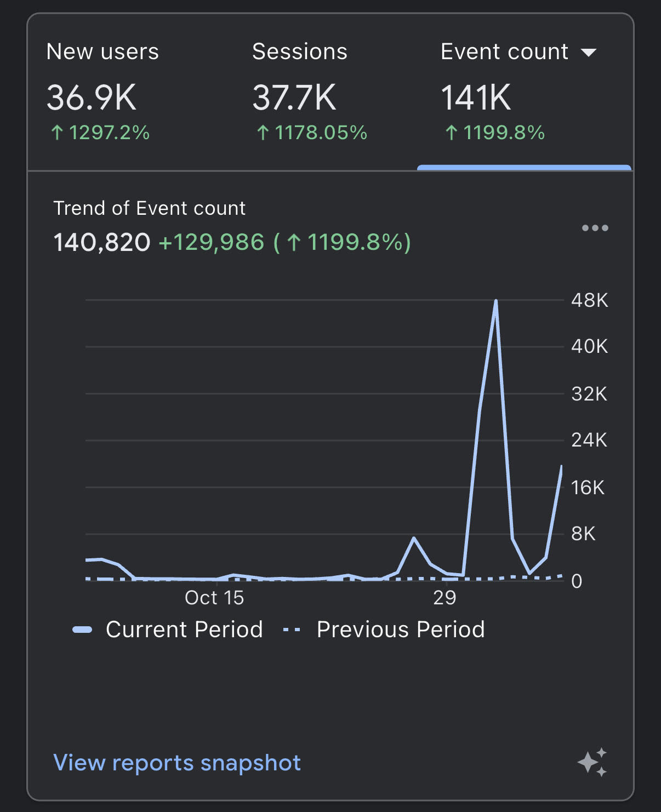Click the arrow inside the trend headline figure
Viewport: 661px width, 812px height.
tap(294, 242)
